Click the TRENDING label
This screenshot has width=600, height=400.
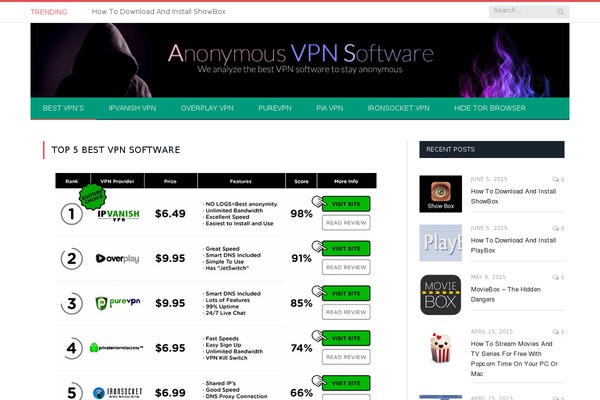tap(49, 12)
